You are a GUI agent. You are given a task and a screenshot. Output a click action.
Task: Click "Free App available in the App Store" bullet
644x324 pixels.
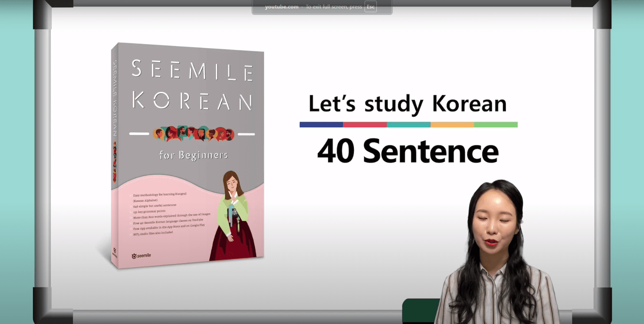coord(169,227)
